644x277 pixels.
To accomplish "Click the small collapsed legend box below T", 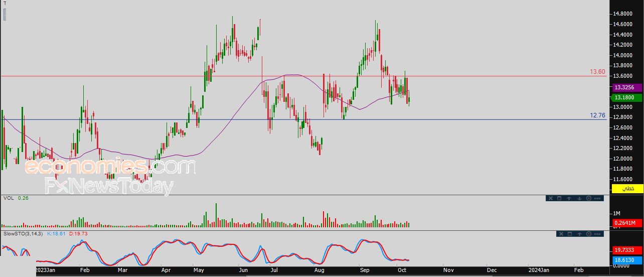I will [x=5, y=14].
